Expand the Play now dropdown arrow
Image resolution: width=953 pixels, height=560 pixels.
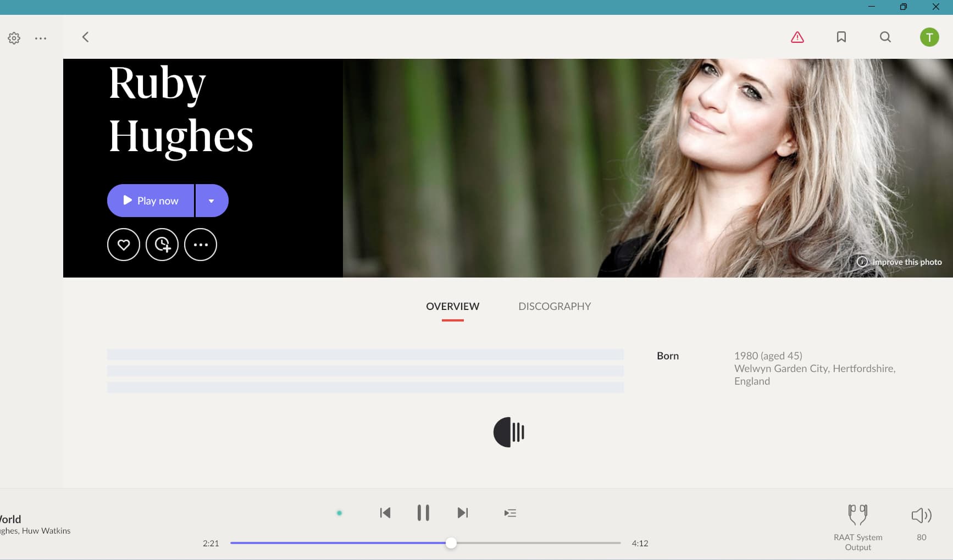(x=212, y=201)
